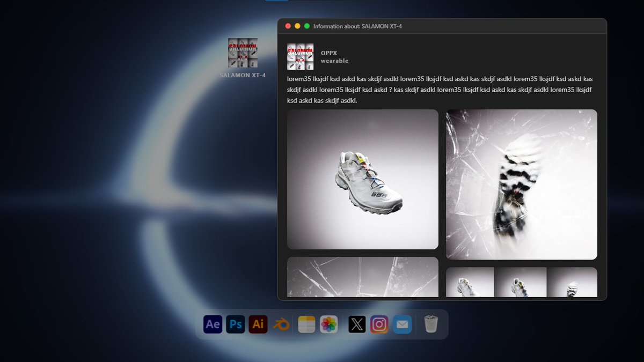
Task: Click the lorem35 description paragraph
Action: (440, 90)
